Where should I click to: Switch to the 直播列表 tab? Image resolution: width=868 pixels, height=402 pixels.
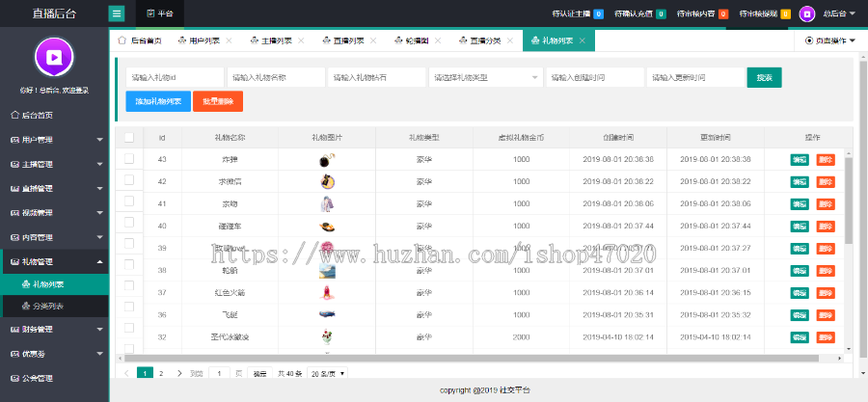(x=349, y=40)
